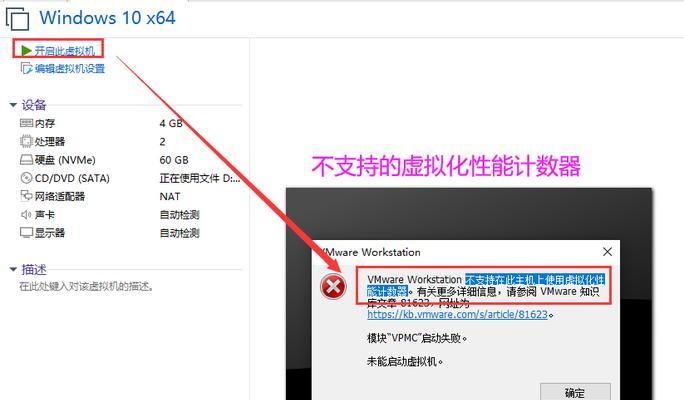Click the 网络适配器 network icon

26,196
